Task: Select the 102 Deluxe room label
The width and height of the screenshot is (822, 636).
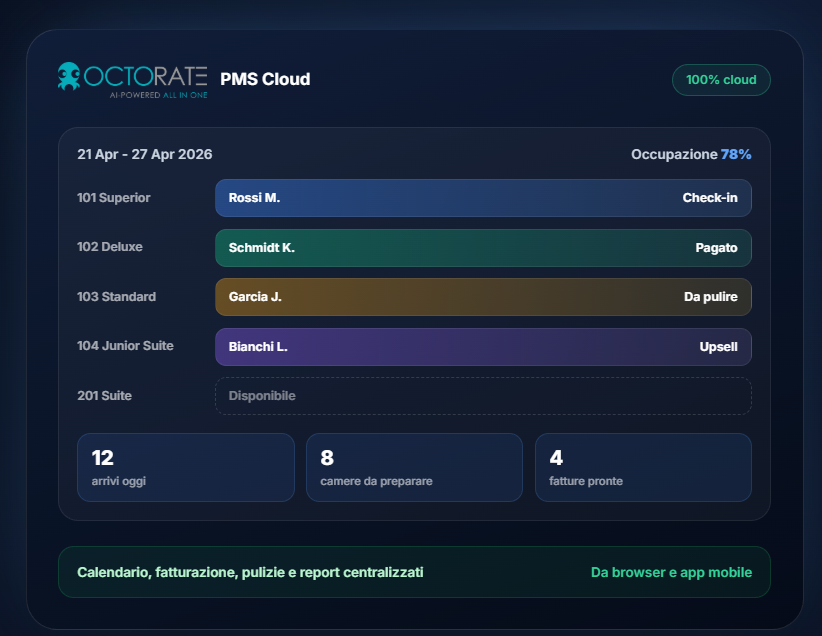Action: [x=110, y=247]
